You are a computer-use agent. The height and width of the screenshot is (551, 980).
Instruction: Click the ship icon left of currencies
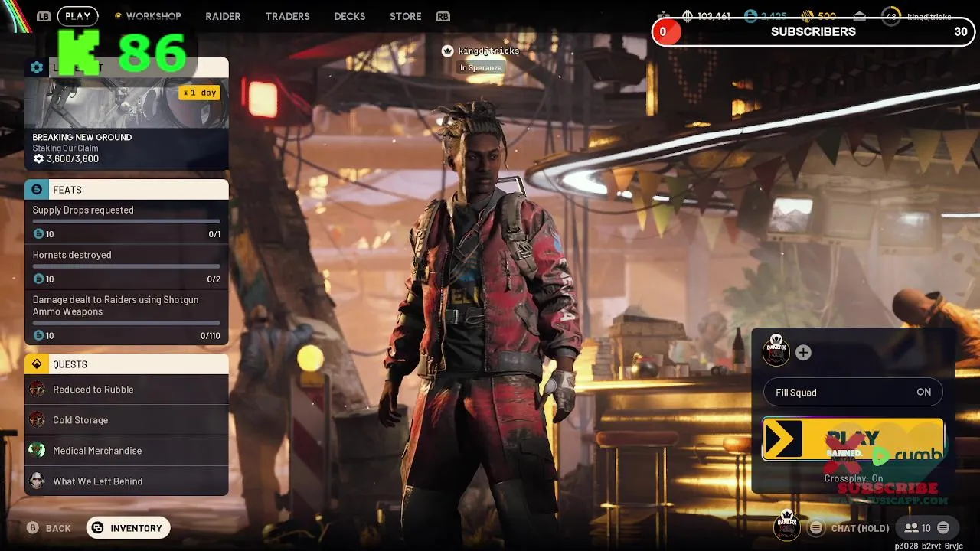click(664, 16)
